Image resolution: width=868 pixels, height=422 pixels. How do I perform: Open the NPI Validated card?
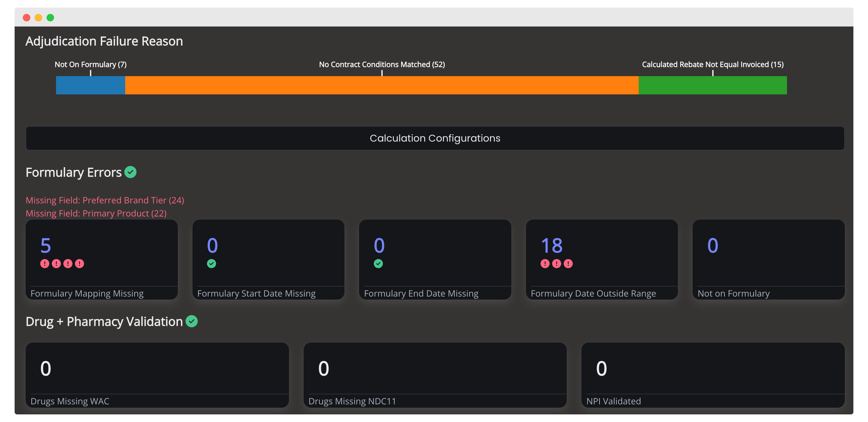pyautogui.click(x=712, y=375)
